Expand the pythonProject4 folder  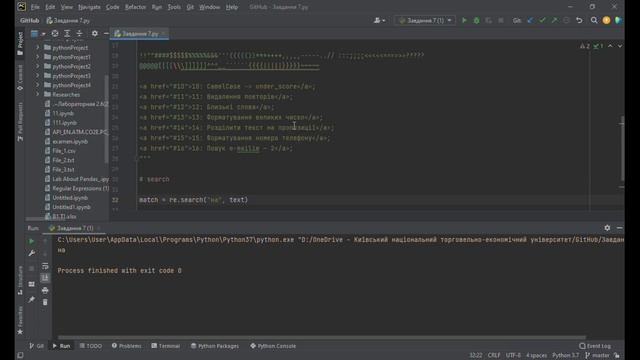[x=38, y=85]
